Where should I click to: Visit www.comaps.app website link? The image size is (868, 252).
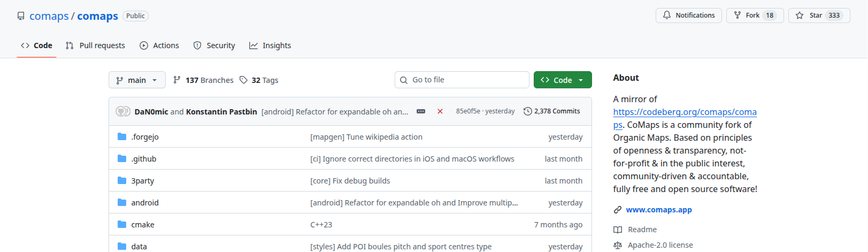pos(659,210)
